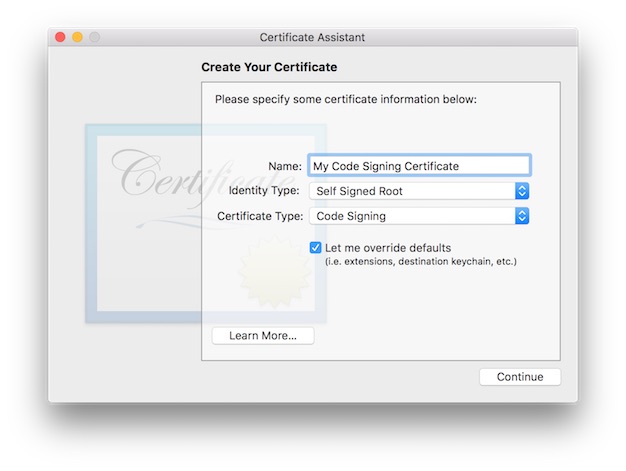Viewport: 626px width, 471px height.
Task: Click the Create Your Certificate heading
Action: (269, 68)
